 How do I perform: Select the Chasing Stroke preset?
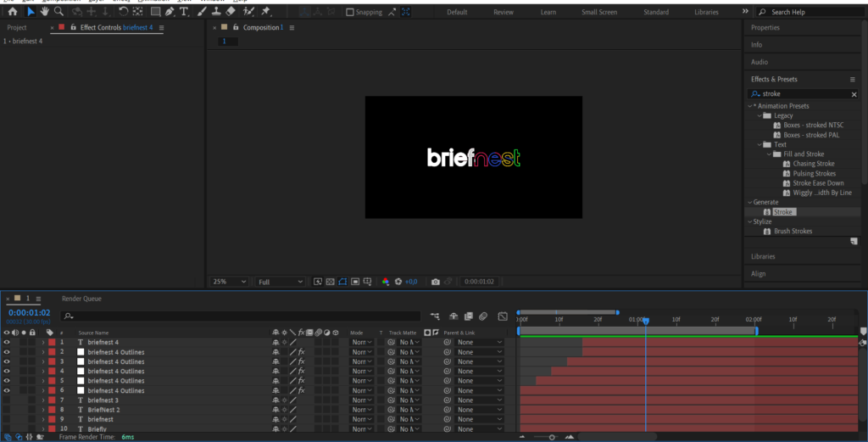(813, 164)
